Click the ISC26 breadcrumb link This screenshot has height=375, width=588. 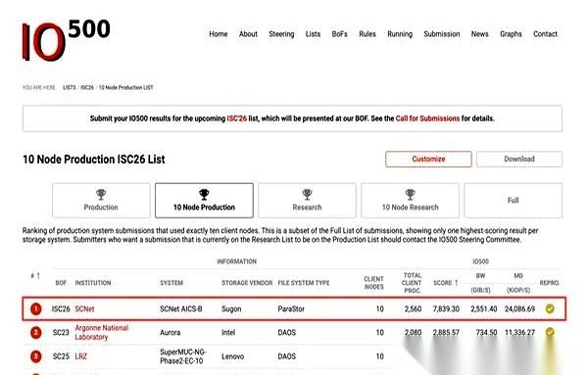pos(87,88)
